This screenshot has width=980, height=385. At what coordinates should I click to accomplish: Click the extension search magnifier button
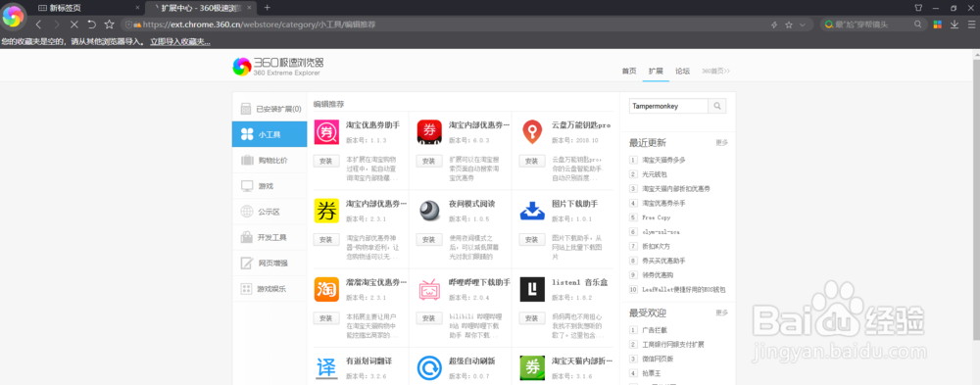(717, 106)
